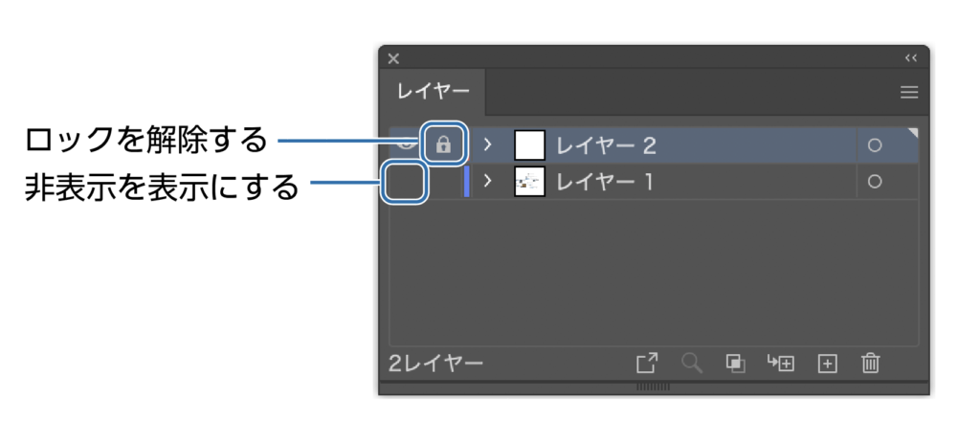The width and height of the screenshot is (980, 442).
Task: Show レイヤー 1 with empty visibility box
Action: 405,182
